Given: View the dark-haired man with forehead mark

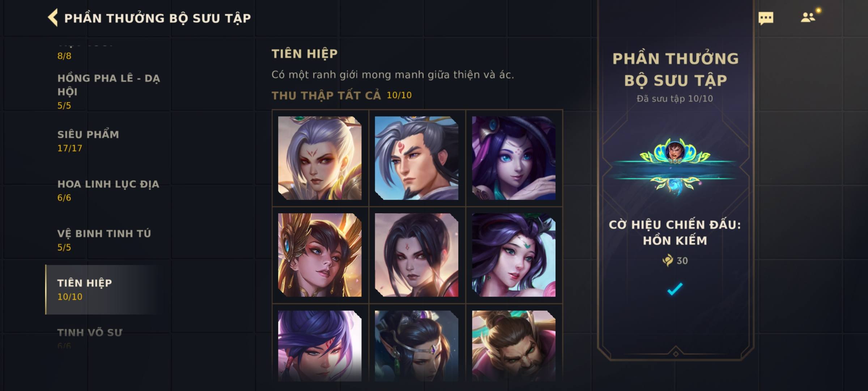Looking at the screenshot, I should 417,255.
